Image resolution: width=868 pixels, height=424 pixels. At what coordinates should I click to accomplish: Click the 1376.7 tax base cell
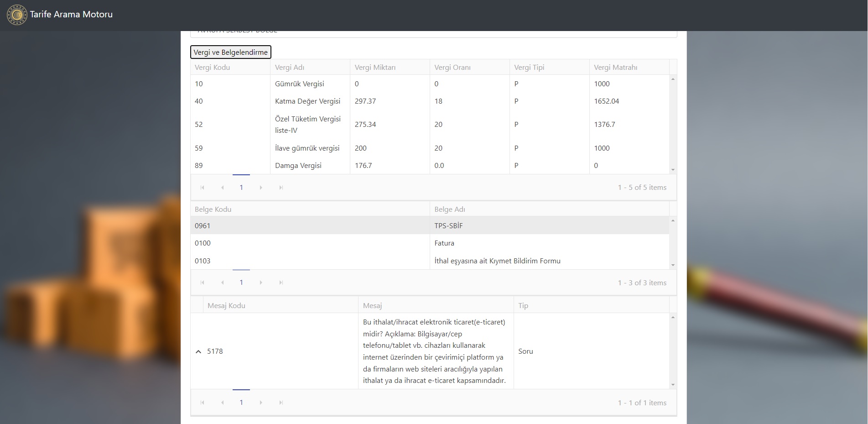(x=629, y=125)
